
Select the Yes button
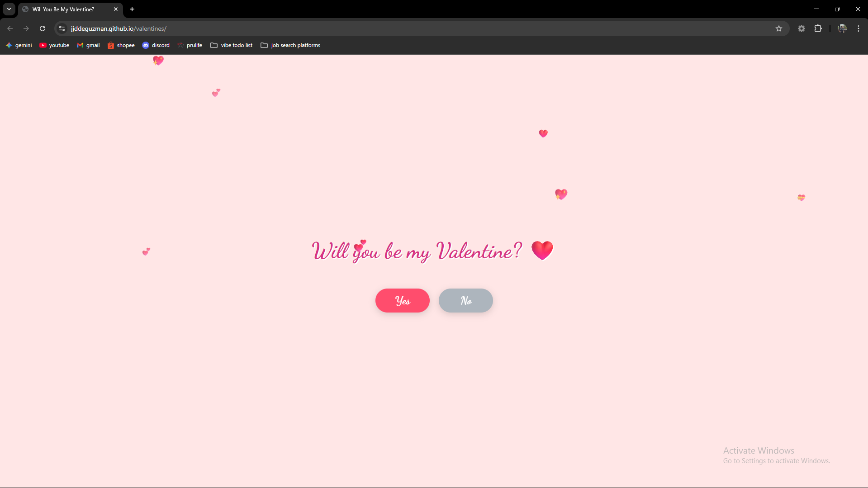pos(402,300)
